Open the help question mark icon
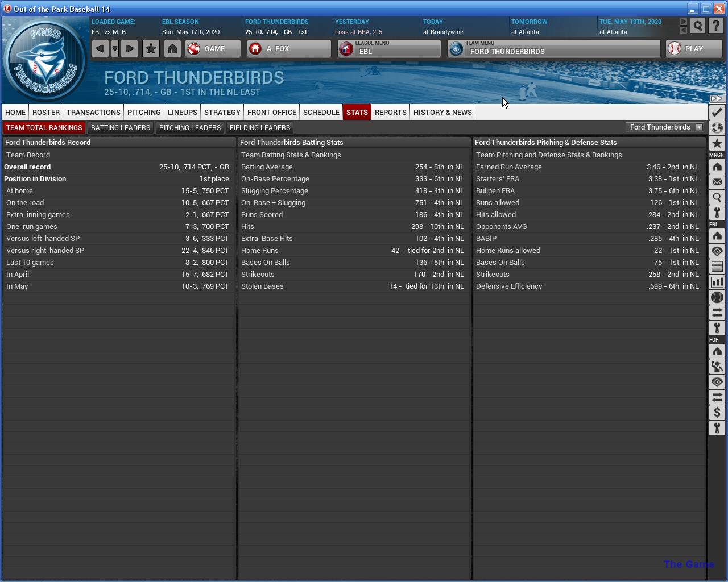 pos(716,26)
